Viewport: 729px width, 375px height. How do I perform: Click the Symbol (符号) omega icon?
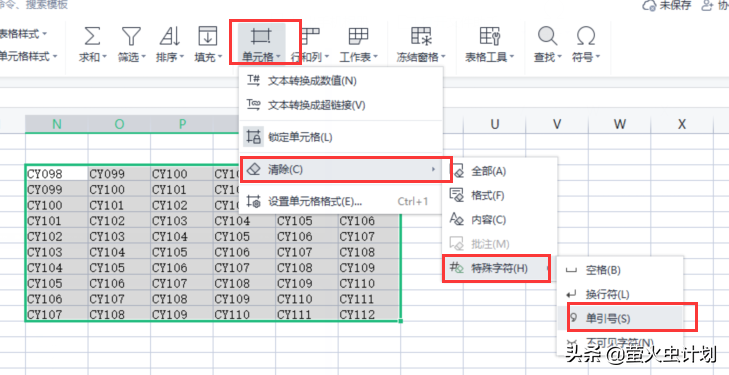point(586,36)
